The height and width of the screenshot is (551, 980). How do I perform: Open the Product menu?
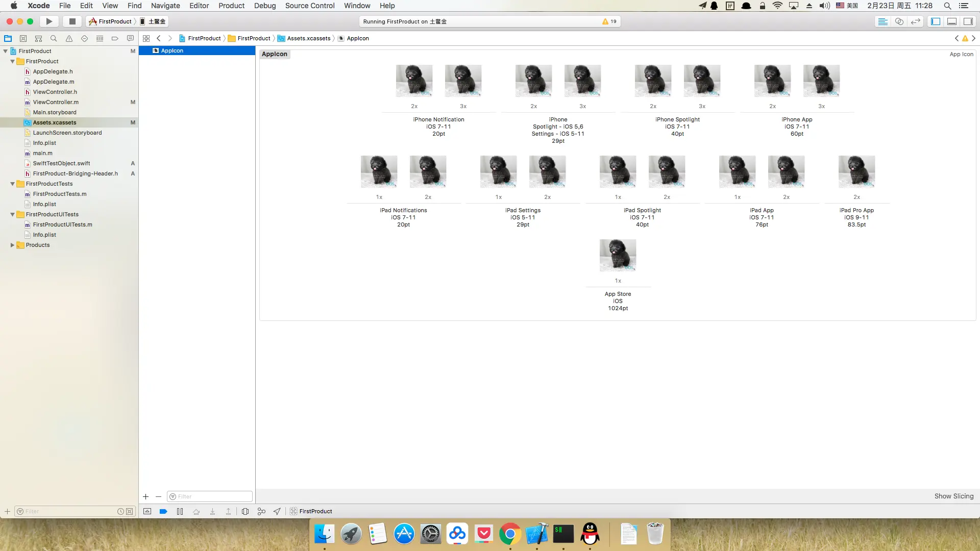click(231, 6)
